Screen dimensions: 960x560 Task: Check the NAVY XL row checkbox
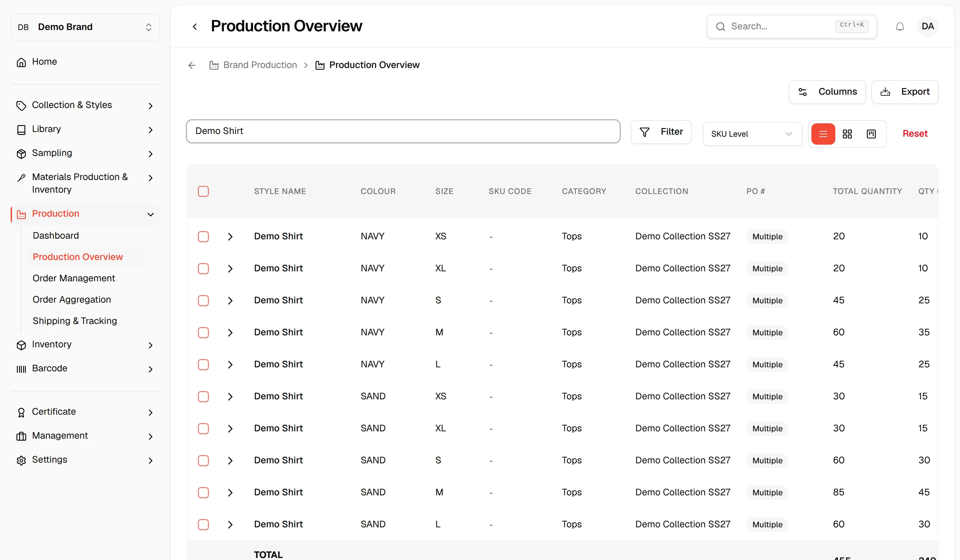tap(203, 269)
